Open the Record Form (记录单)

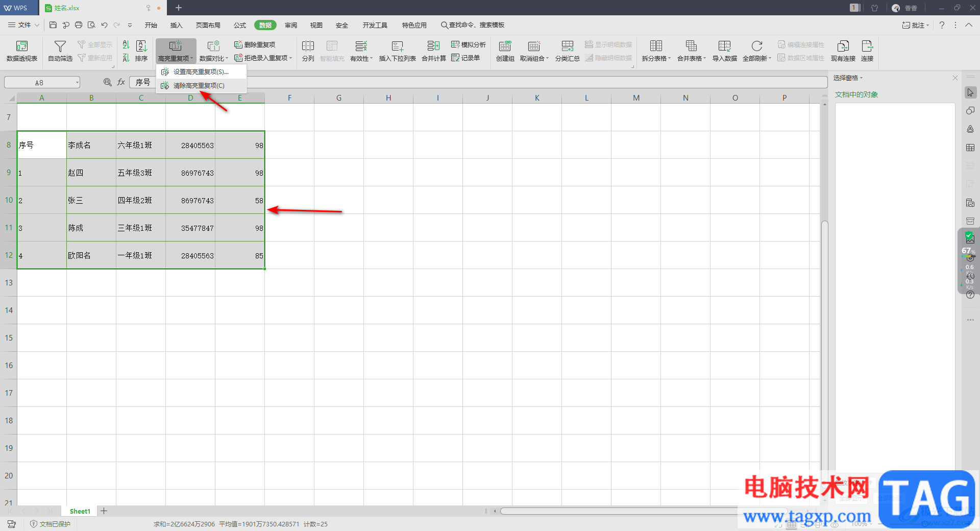[465, 58]
